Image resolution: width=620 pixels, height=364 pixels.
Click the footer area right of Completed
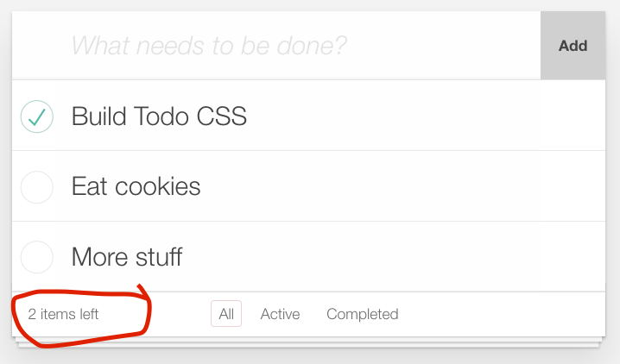[x=504, y=314]
